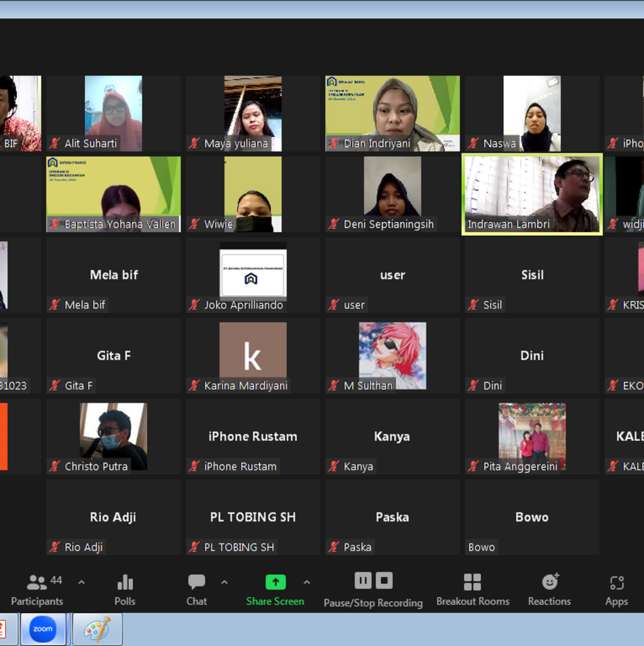Open the Apps icon
This screenshot has width=644, height=646.
tap(616, 583)
